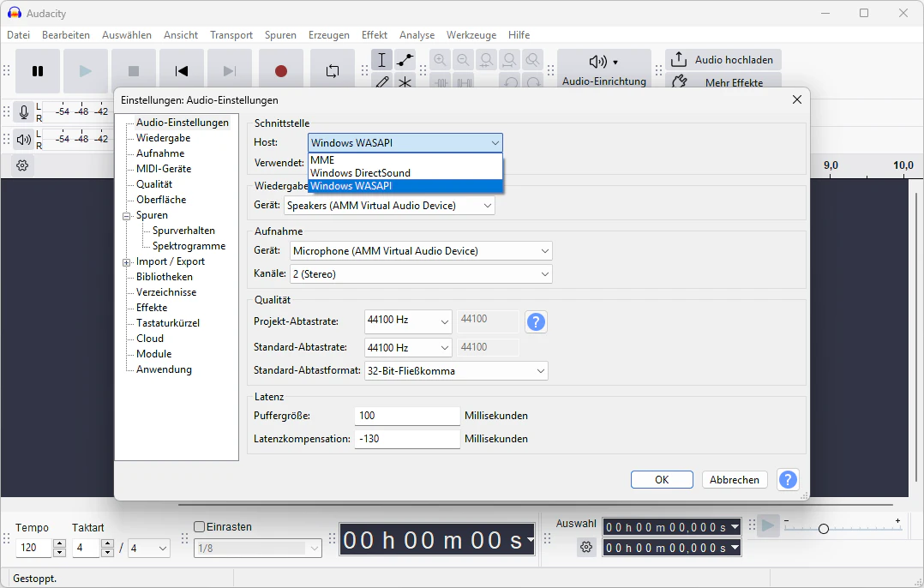Open the Effekt menu
Screen dimensions: 924x588
pyautogui.click(x=375, y=35)
